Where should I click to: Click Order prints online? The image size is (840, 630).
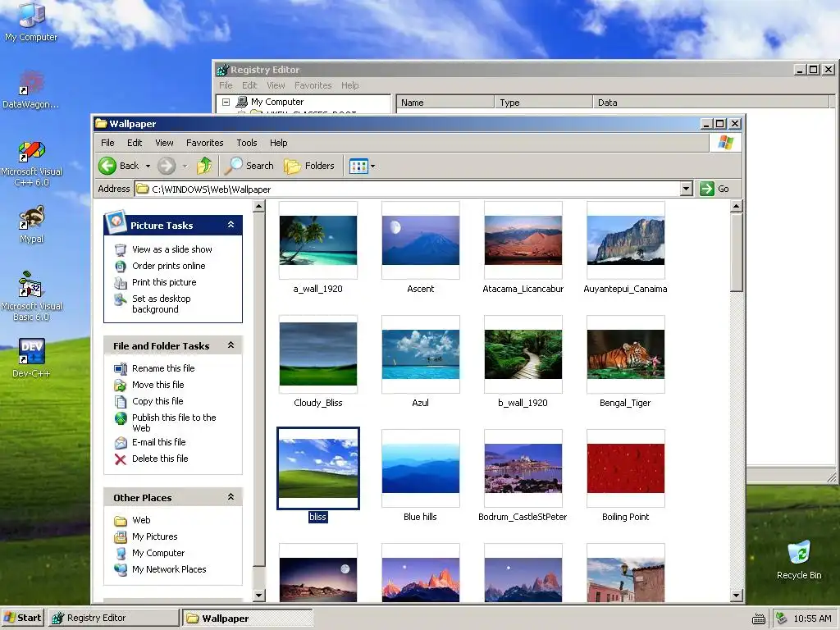pos(168,266)
